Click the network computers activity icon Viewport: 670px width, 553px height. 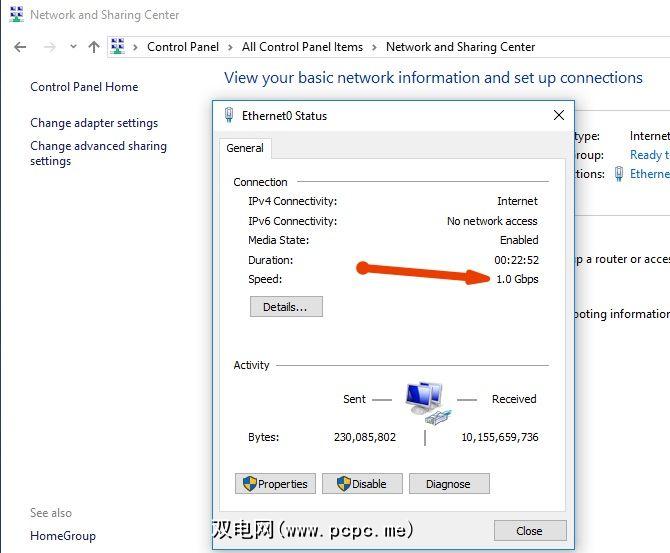pos(427,403)
